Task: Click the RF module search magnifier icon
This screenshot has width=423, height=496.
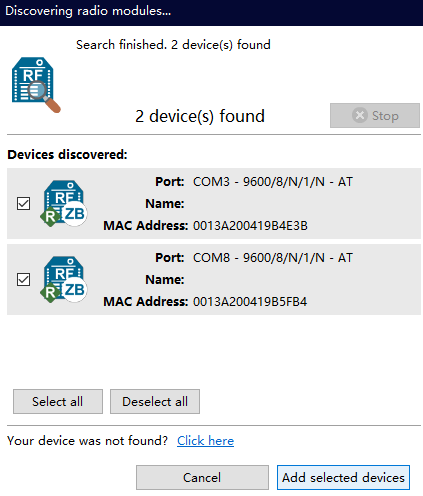Action: (36, 85)
